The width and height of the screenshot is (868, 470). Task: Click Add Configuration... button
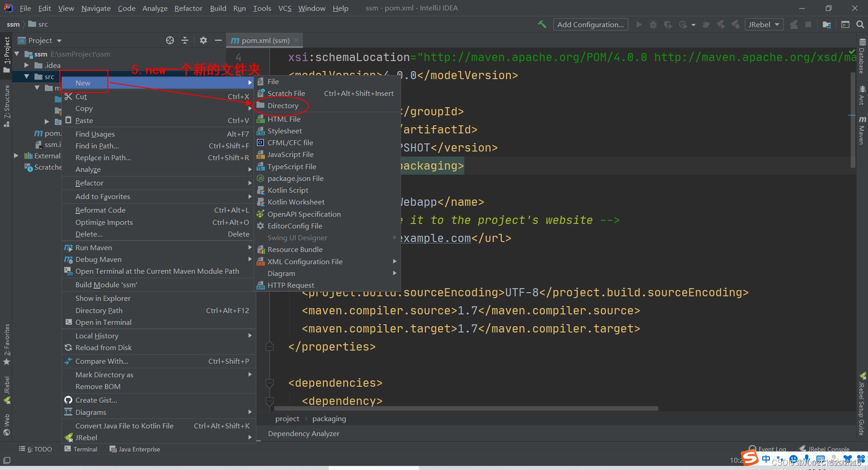[x=590, y=24]
